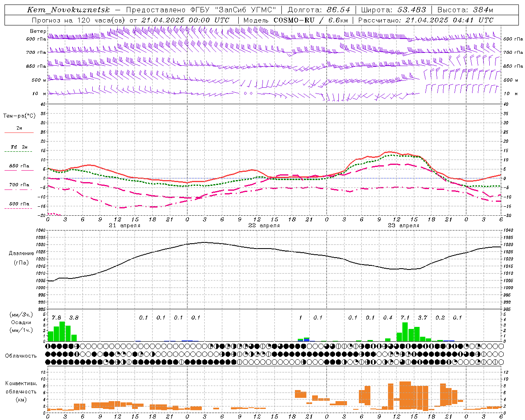Click dashed line sample under 'Td 2м'
The width and height of the screenshot is (525, 420).
[x=18, y=152]
